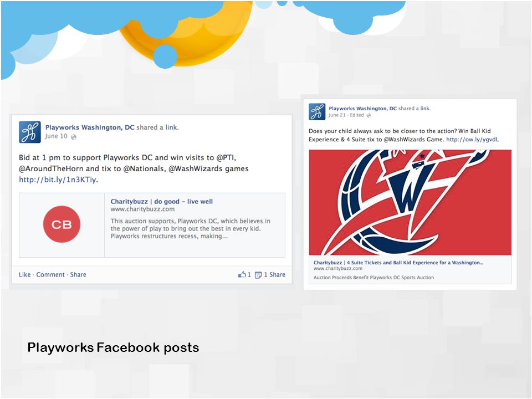Share the June 10 Playworks post

pyautogui.click(x=78, y=274)
